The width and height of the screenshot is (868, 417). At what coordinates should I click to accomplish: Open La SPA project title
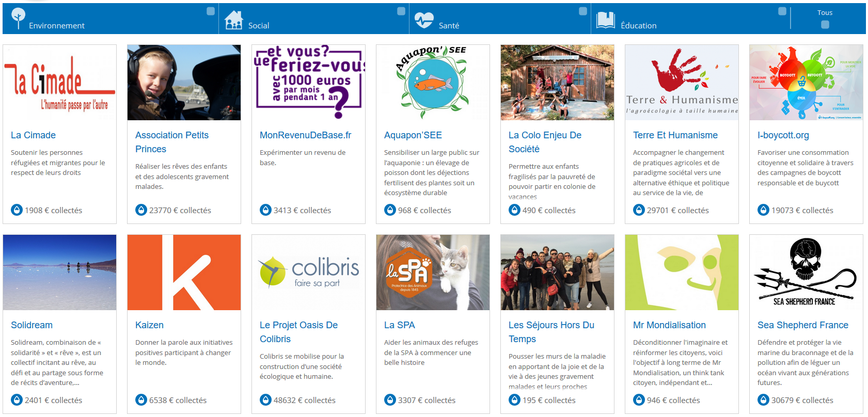tap(400, 325)
